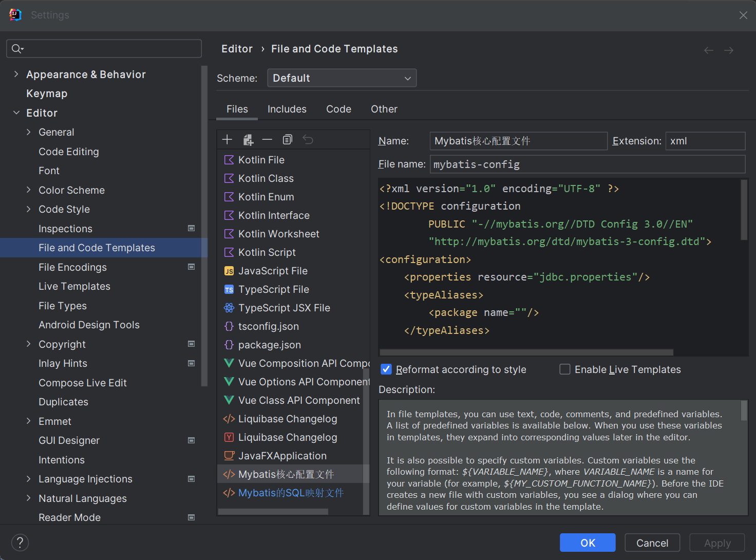
Task: Switch to the Files tab
Action: click(237, 109)
